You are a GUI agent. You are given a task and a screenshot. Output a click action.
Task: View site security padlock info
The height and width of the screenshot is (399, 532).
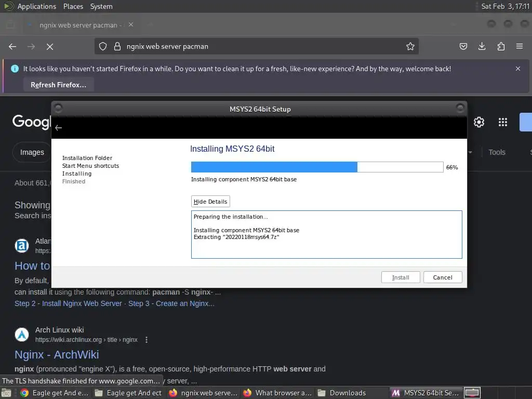tap(117, 46)
